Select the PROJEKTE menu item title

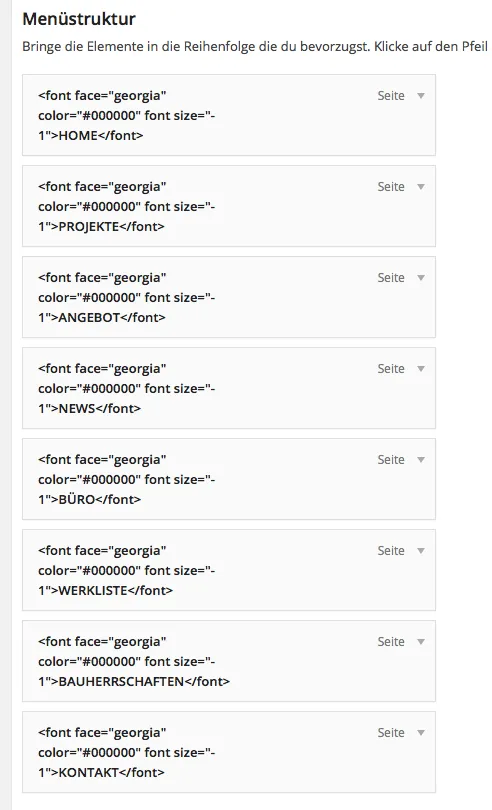click(x=127, y=206)
